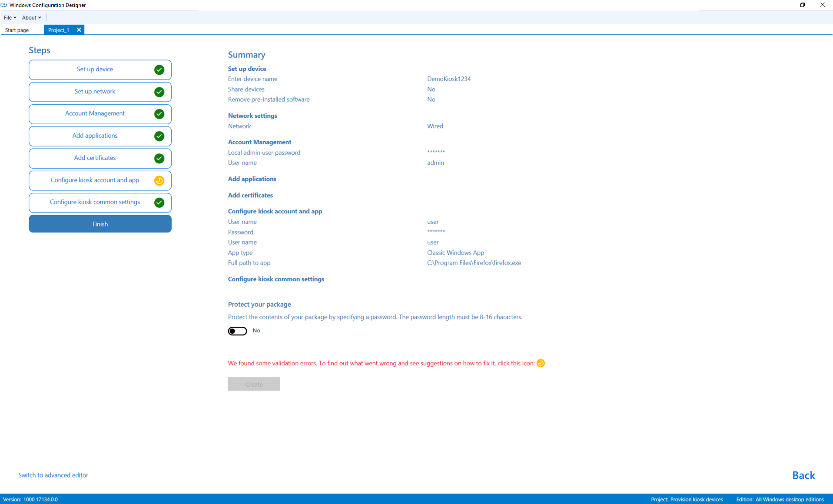Viewport: 833px width, 504px height.
Task: Click Edition: All Windows desktop editions text
Action: point(780,500)
